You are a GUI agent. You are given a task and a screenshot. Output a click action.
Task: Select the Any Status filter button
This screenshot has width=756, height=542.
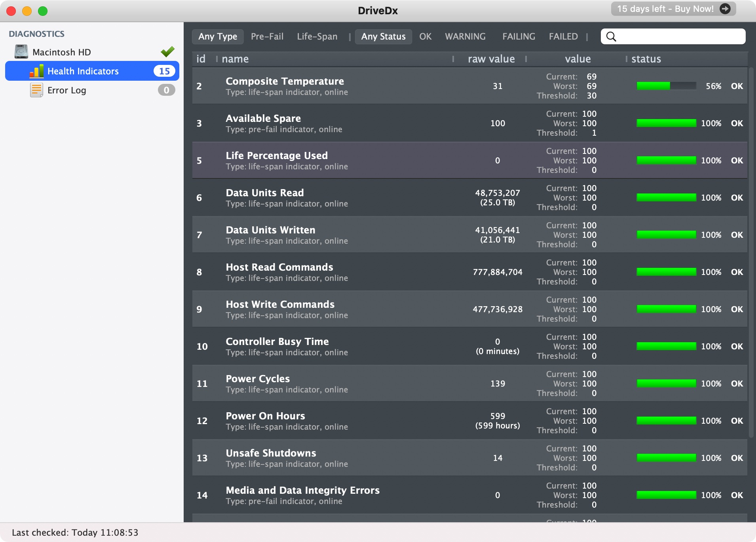pos(383,36)
